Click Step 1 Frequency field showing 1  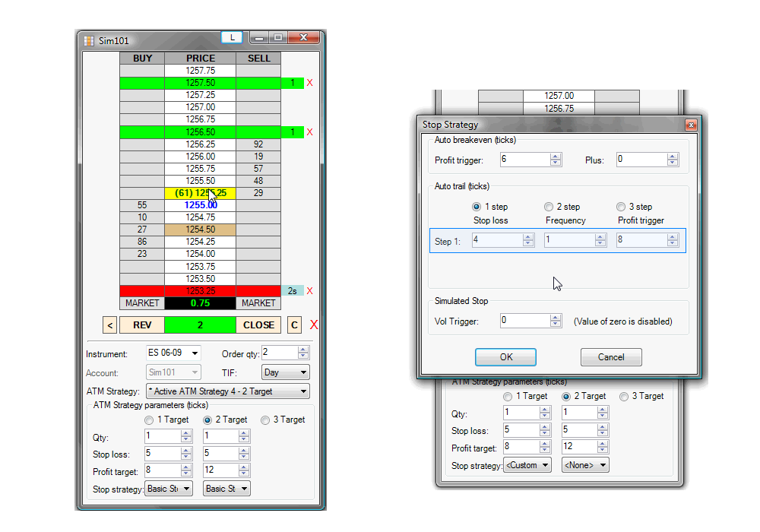coord(570,240)
